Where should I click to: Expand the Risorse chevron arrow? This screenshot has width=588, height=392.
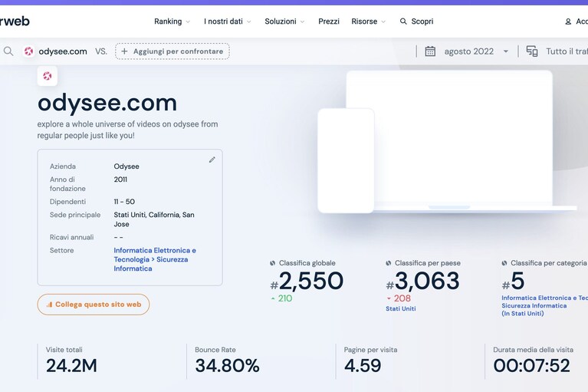[x=383, y=21]
